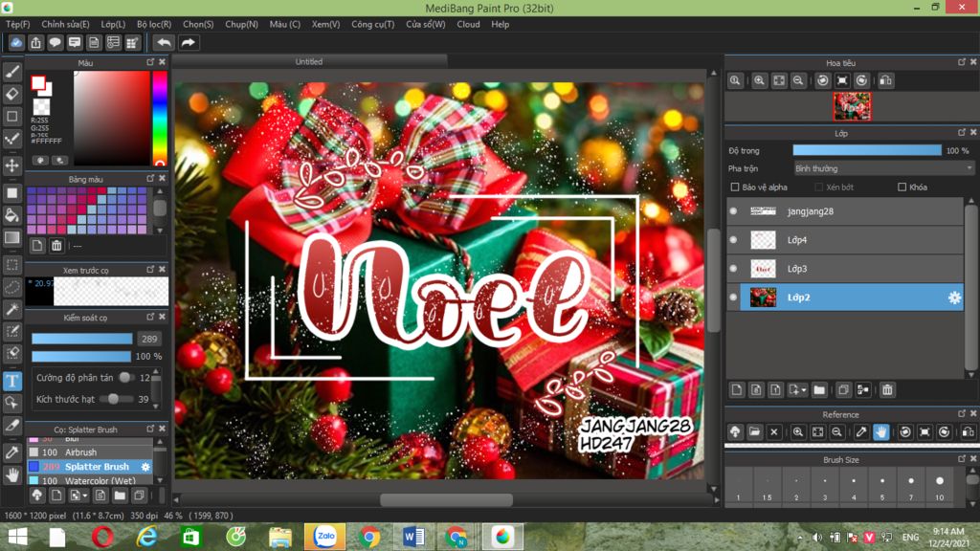Screen dimensions: 980x551
Task: Select the Bucket fill tool
Action: point(11,215)
